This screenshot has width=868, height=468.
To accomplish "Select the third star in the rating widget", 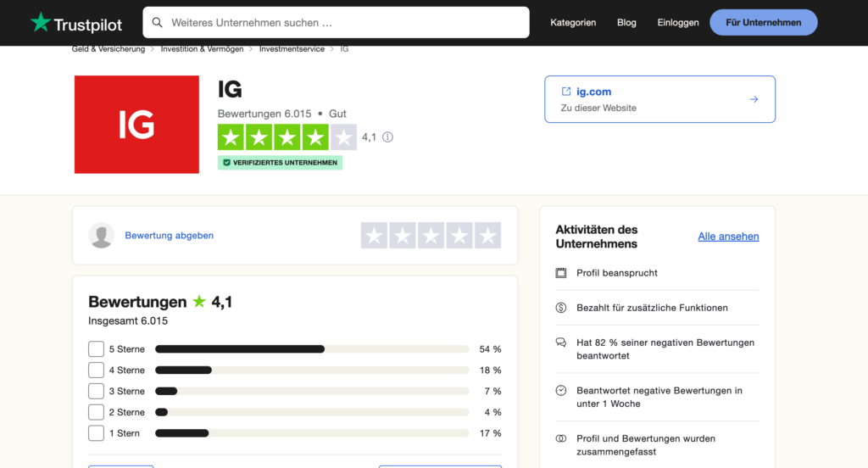I will click(431, 236).
